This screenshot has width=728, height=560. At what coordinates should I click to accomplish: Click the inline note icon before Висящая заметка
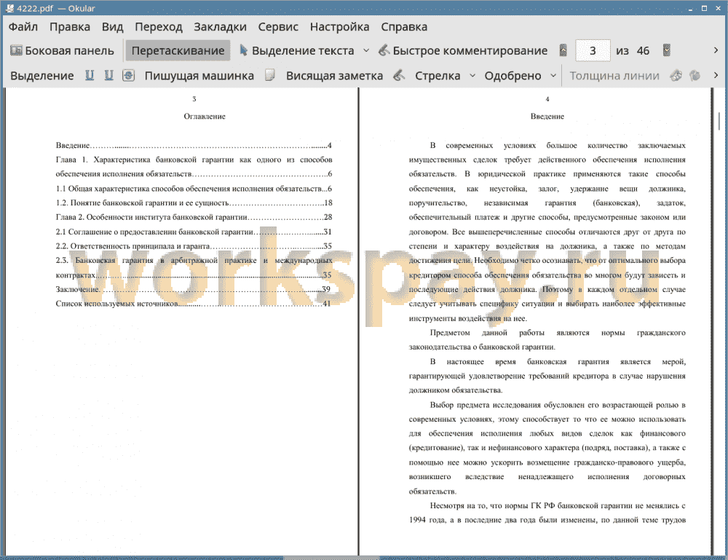(x=270, y=75)
